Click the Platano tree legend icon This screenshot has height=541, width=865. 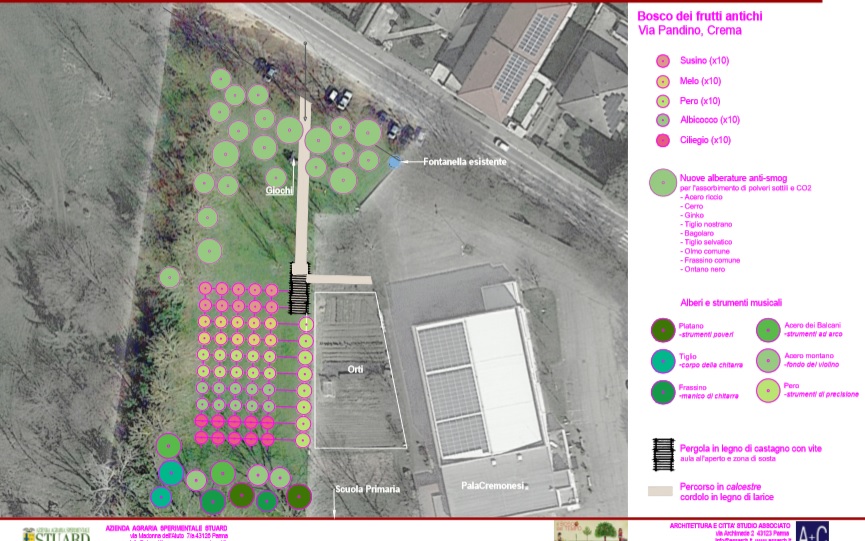click(x=662, y=330)
